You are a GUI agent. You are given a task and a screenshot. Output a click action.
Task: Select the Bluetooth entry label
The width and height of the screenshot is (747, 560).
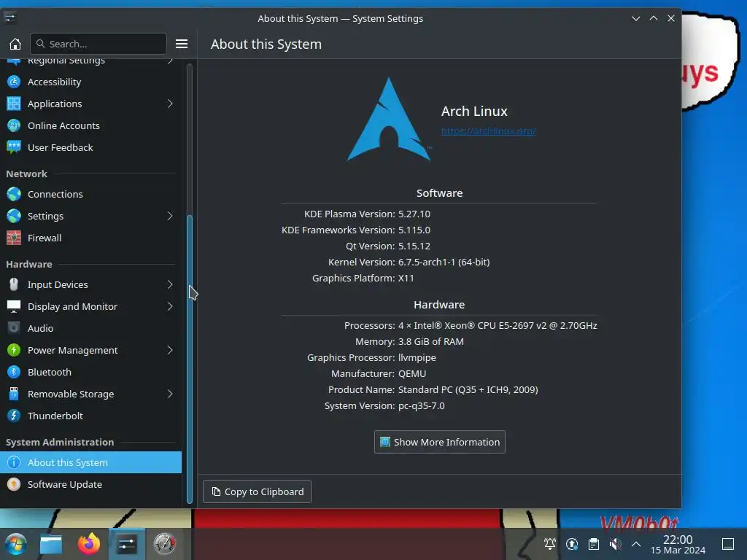point(50,373)
